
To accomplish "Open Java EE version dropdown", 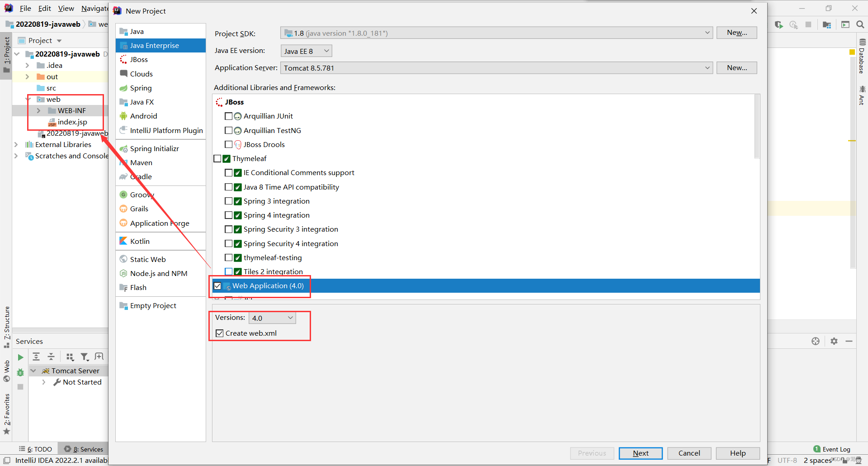I will 307,51.
